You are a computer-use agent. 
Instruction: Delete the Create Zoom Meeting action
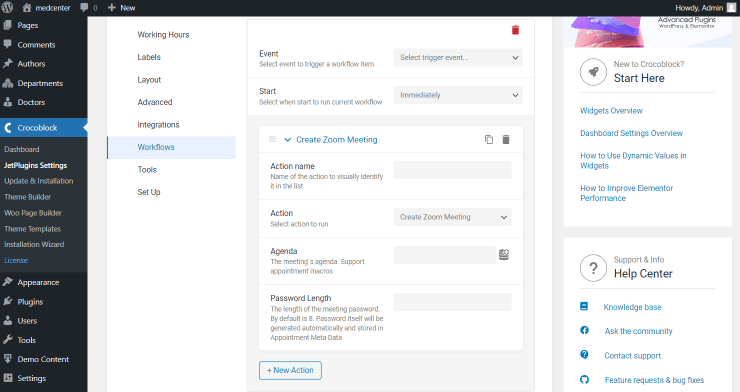(506, 140)
